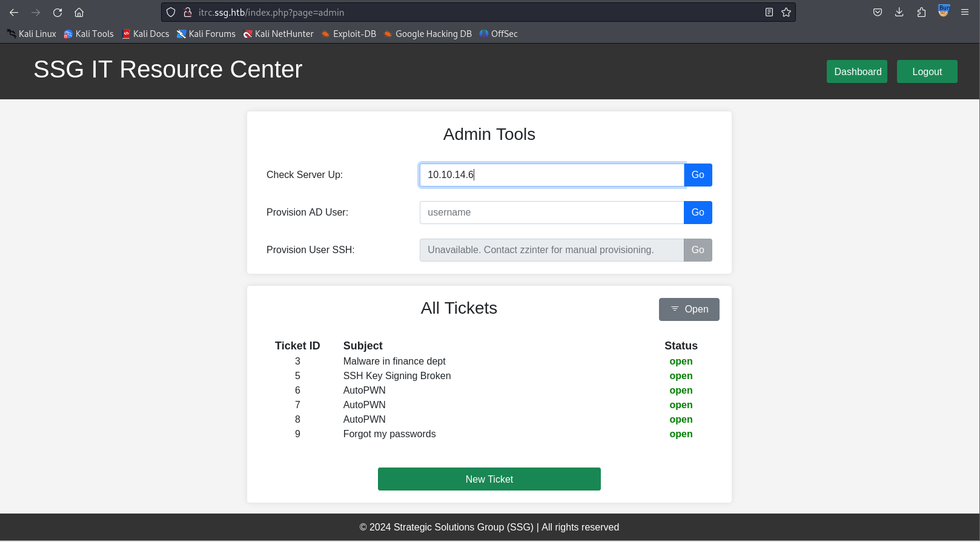Open the Burp proxy extension icon

click(944, 11)
